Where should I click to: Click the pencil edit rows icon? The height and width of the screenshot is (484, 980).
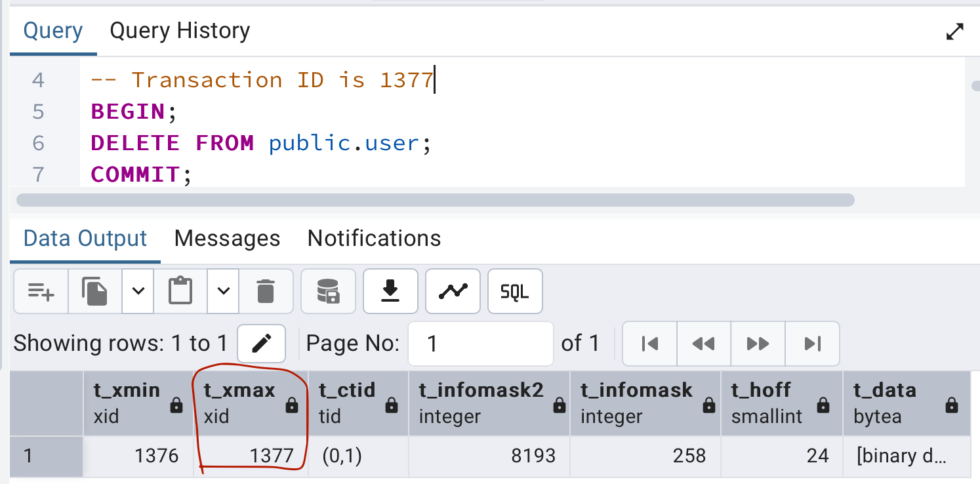(x=261, y=344)
